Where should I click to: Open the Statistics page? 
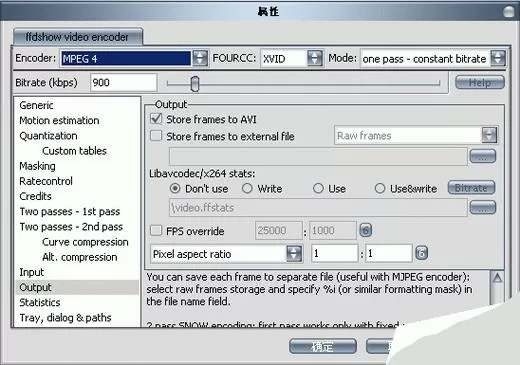tap(40, 302)
